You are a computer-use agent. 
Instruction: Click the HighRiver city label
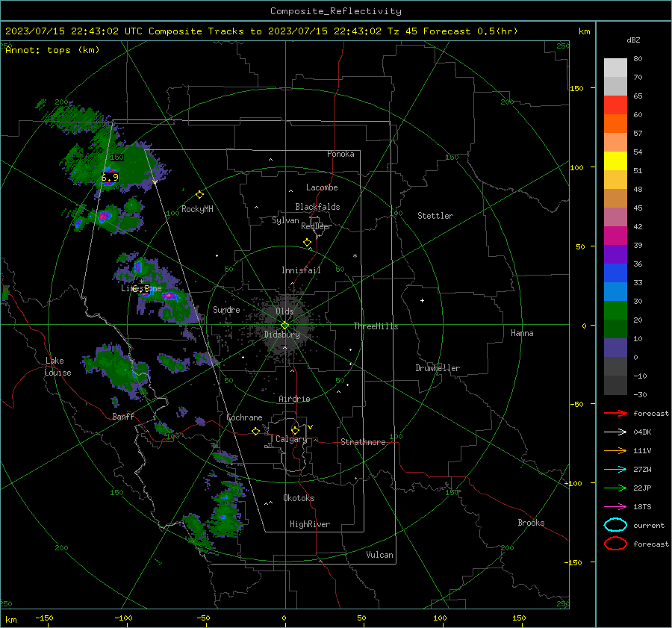point(310,524)
